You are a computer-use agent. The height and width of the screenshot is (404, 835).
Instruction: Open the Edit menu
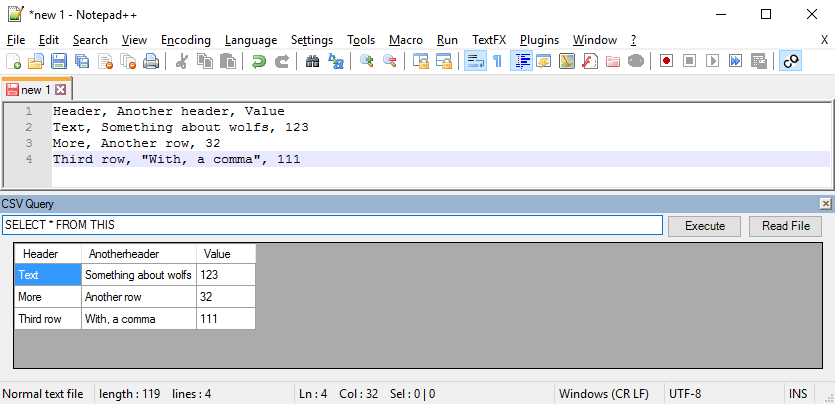[x=49, y=40]
